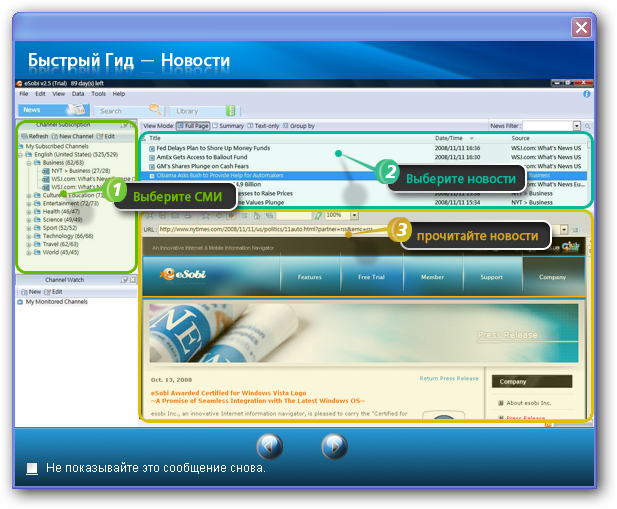Collapse English (United States) tree node
The width and height of the screenshot is (617, 509).
[x=20, y=155]
